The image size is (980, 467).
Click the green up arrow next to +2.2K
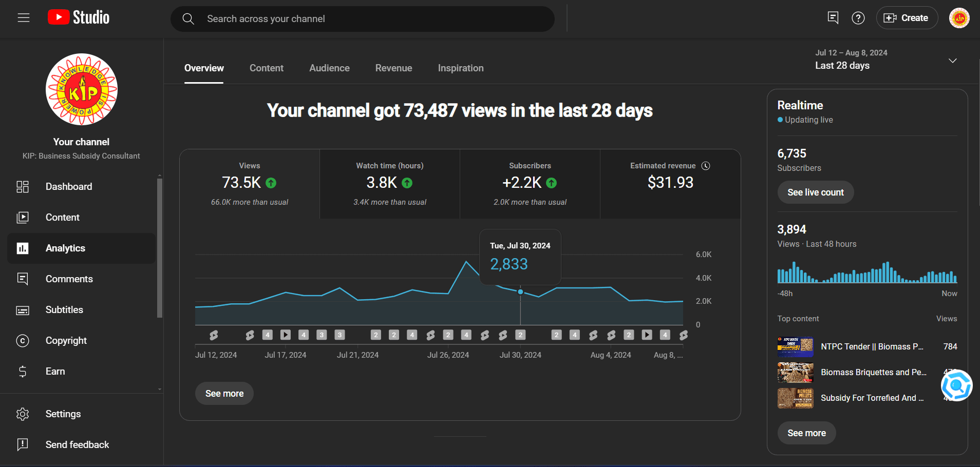tap(552, 183)
